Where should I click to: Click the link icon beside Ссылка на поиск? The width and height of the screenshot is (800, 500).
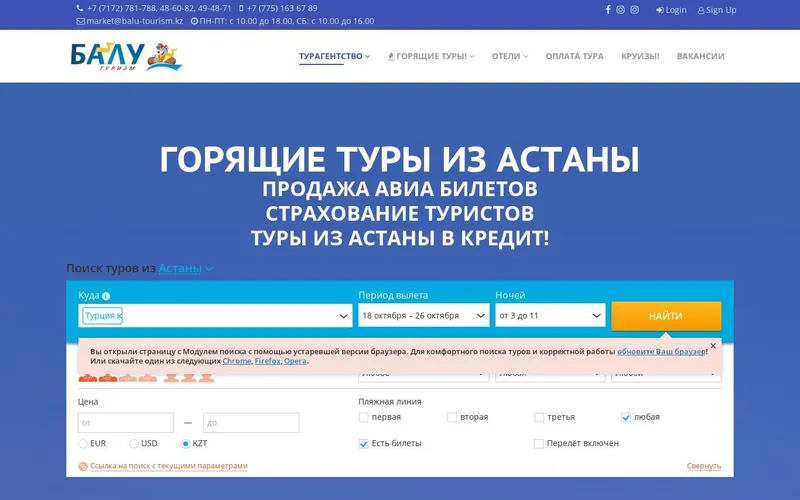[83, 466]
